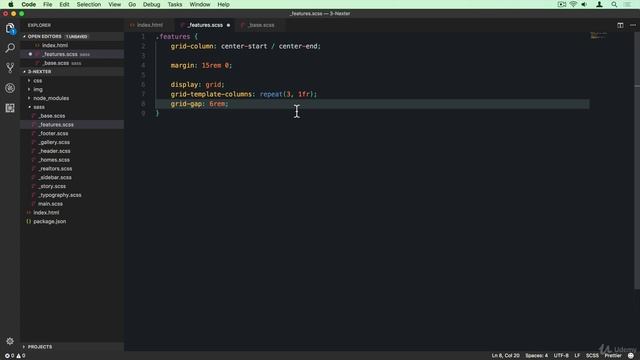Screen dimensions: 640x360
Task: Open the notification center icon
Action: point(627,4)
